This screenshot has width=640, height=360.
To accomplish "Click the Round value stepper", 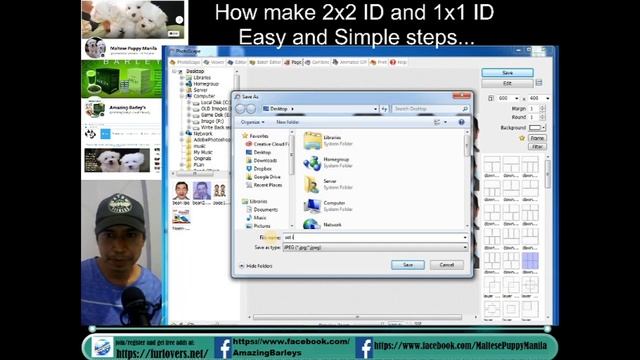I will point(542,117).
